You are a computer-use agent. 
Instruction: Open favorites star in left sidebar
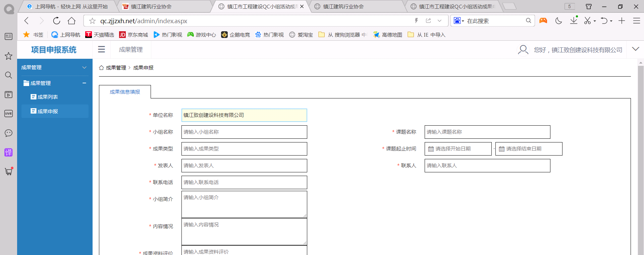pos(8,56)
